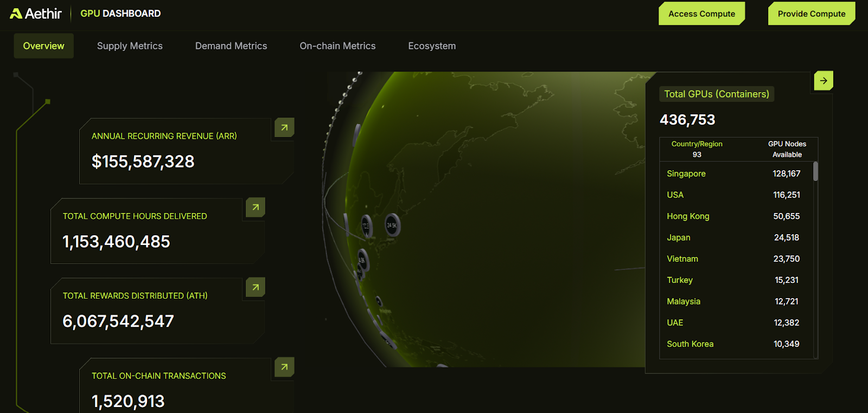This screenshot has height=413, width=868.
Task: Select Vietnam in the country list
Action: [682, 259]
